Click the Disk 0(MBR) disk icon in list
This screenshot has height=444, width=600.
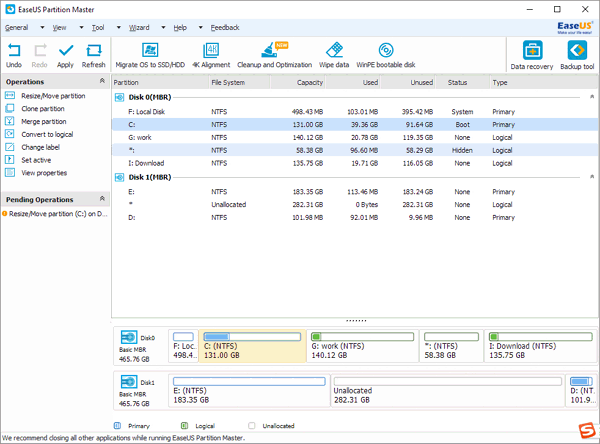[x=119, y=98]
